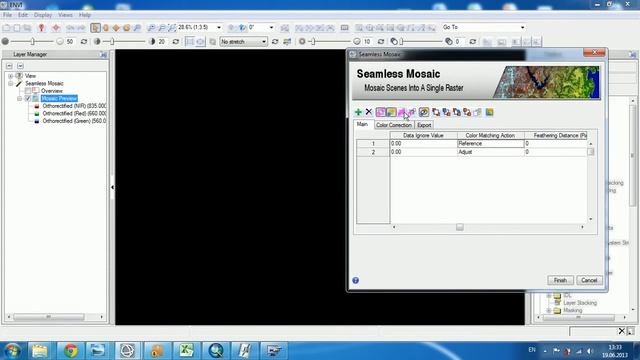Click the Reset Stretch refresh icon
The width and height of the screenshot is (640, 360).
(275, 42)
